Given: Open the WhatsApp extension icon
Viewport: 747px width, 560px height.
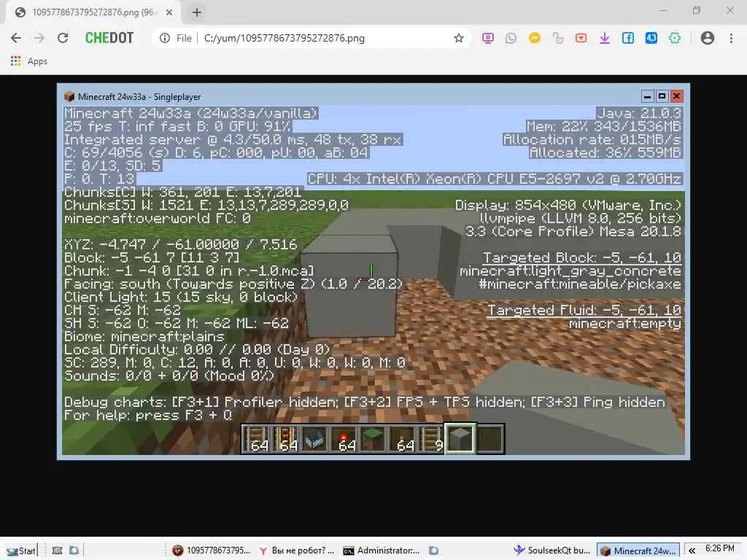Looking at the screenshot, I should (511, 38).
